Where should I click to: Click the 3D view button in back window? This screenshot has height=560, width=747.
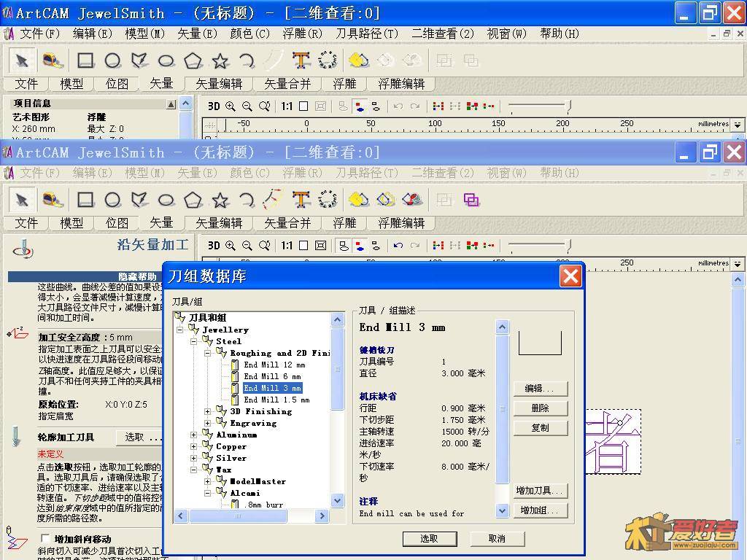click(x=214, y=106)
